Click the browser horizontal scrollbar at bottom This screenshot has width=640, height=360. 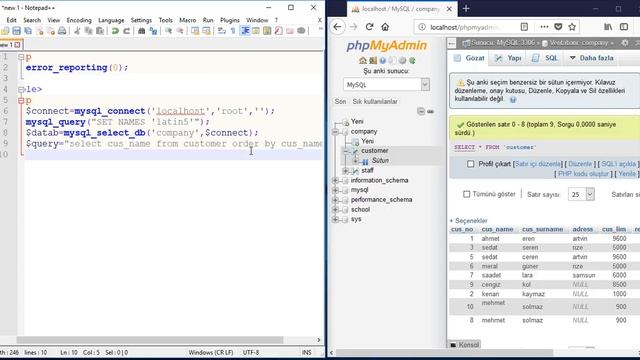pyautogui.click(x=444, y=352)
